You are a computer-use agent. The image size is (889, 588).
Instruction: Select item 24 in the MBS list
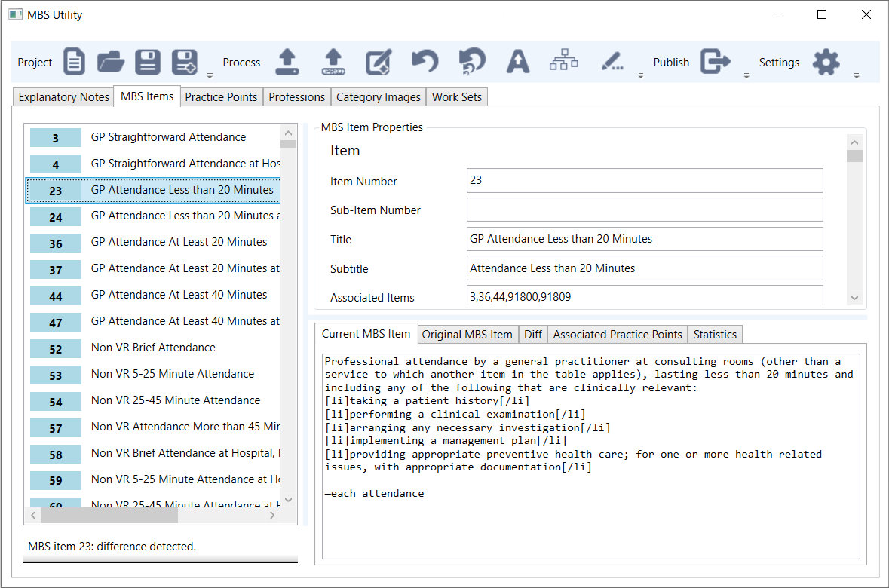tap(153, 216)
